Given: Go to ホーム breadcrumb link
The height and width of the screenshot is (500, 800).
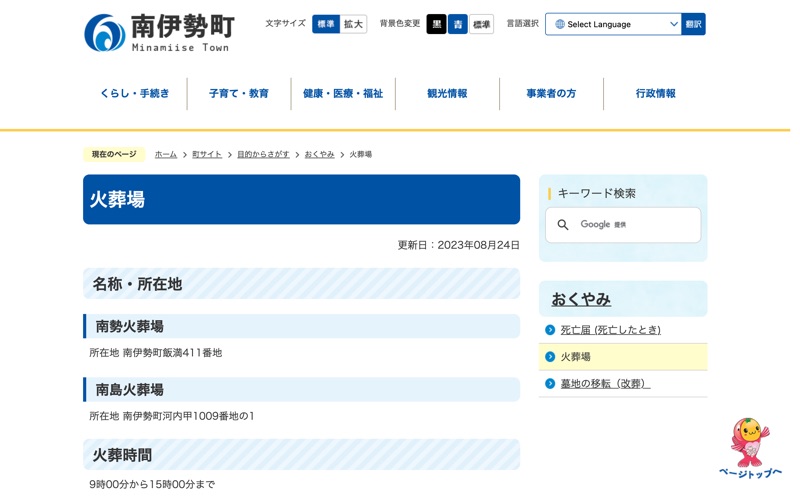Looking at the screenshot, I should tap(166, 154).
